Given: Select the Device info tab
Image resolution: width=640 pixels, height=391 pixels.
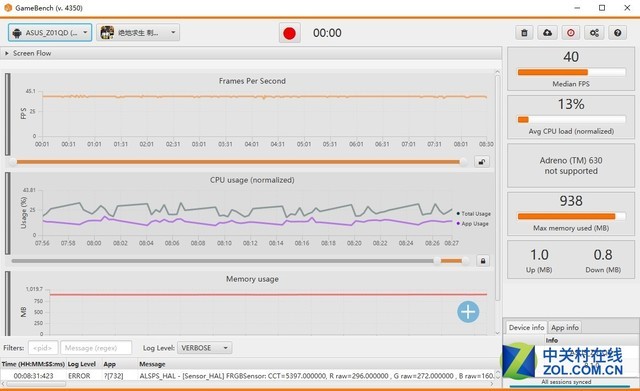Looking at the screenshot, I should click(x=527, y=327).
